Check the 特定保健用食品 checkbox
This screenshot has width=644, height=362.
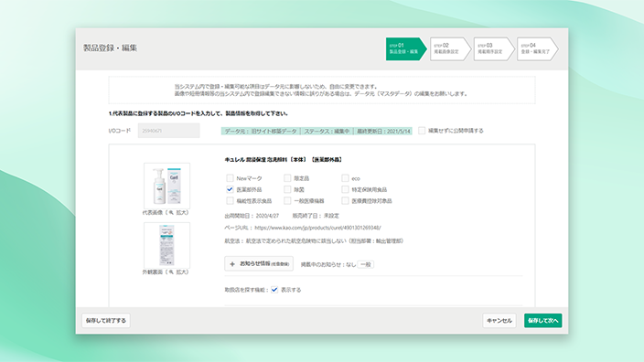point(345,189)
